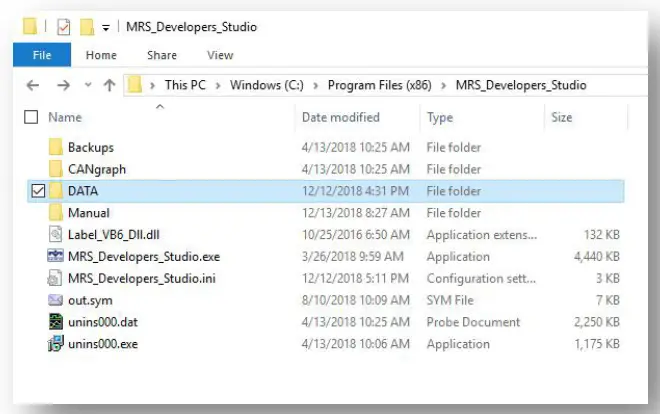Click the New folder quick access icon
This screenshot has height=414, width=660.
click(87, 27)
